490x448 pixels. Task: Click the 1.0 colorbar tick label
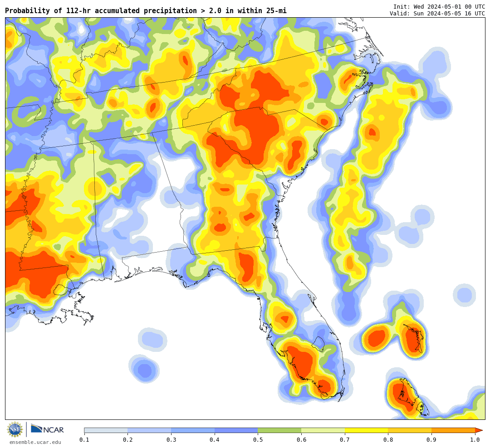click(x=475, y=440)
